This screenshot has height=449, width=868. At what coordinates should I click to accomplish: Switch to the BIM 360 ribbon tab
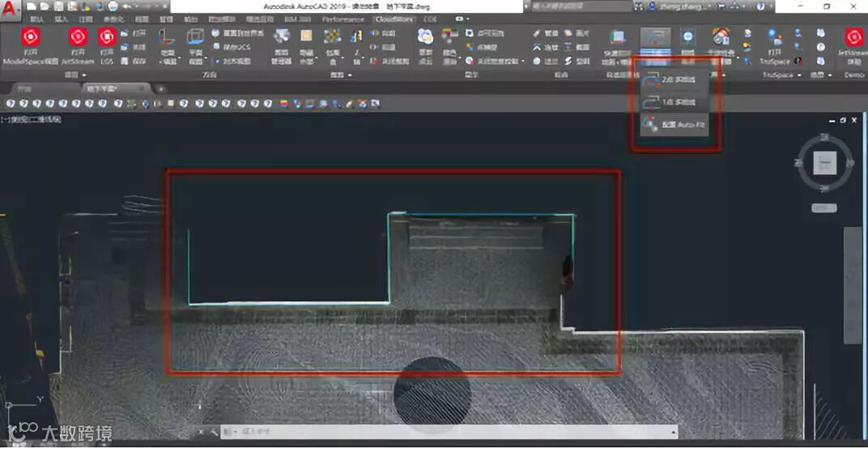[x=298, y=19]
